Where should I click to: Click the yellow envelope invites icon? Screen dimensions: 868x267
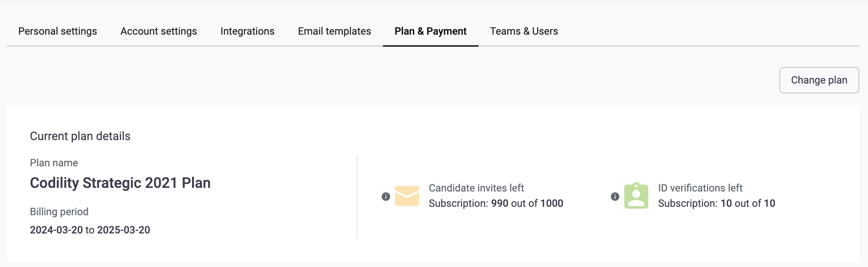407,196
